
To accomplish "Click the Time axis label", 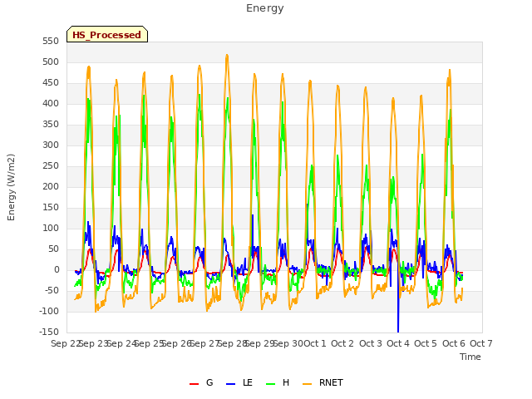I will click(x=470, y=357).
